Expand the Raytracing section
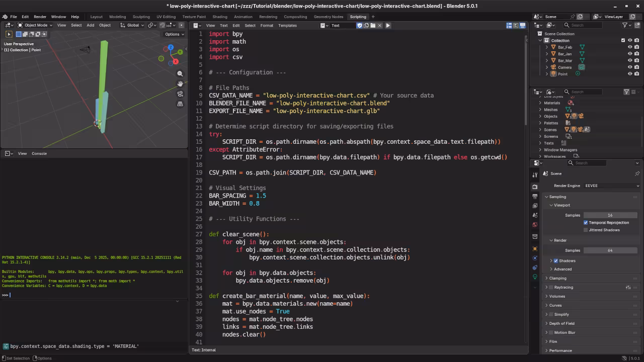The image size is (644, 362). click(547, 287)
